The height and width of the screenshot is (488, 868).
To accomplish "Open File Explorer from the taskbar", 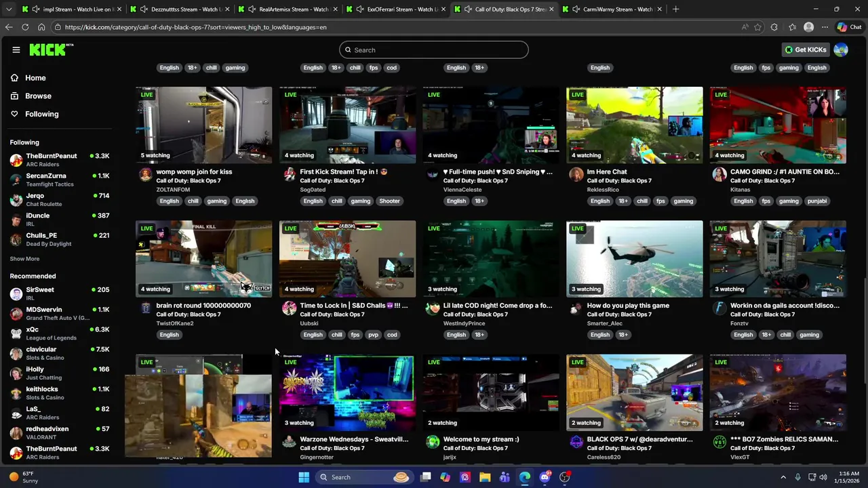I will coord(485,477).
